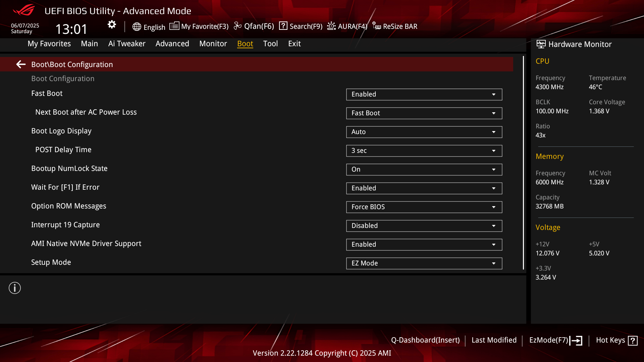Open AURA(F4) lighting icon

pos(331,26)
